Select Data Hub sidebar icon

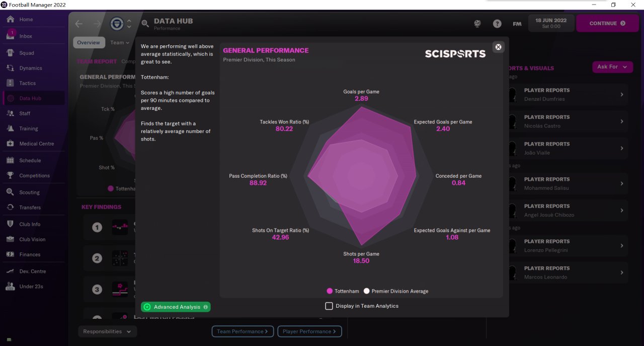click(x=10, y=98)
